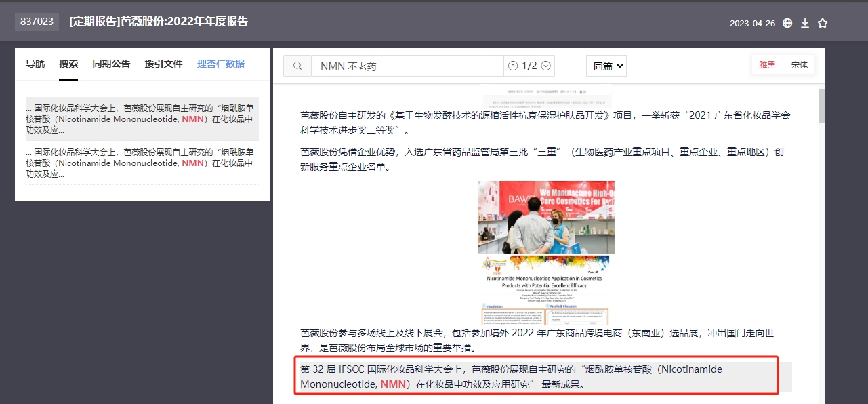Screen dimensions: 868x404
Task: Go to previous search match arrow
Action: (513, 66)
